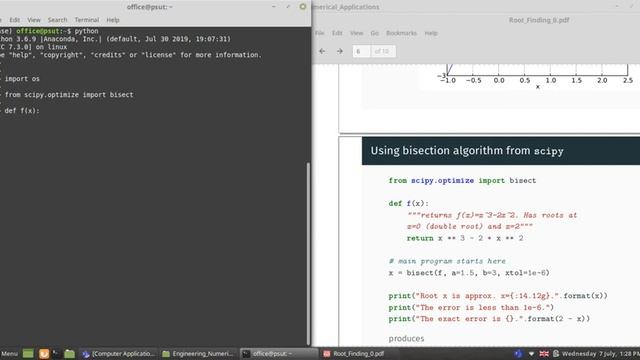Open the Terminal menu in the terminal

point(87,20)
